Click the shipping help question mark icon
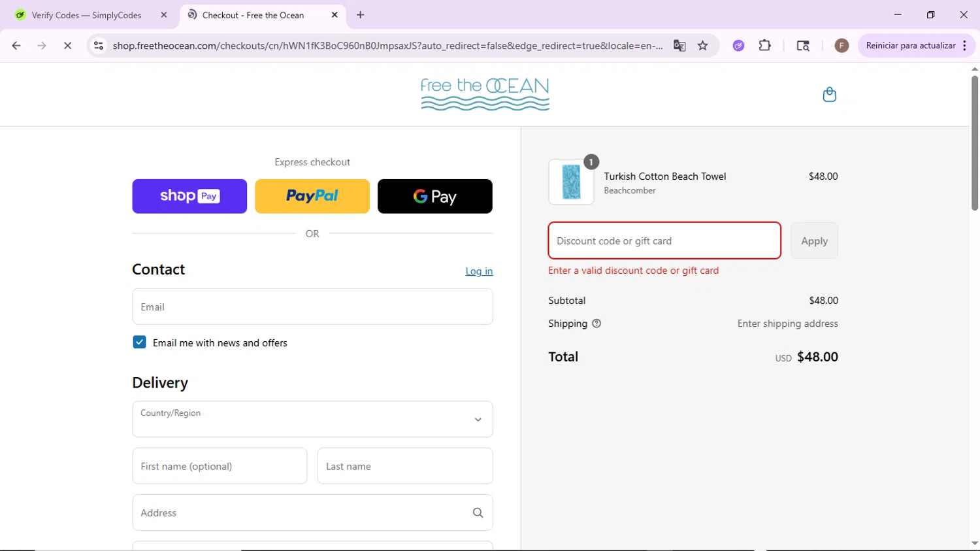 (596, 324)
